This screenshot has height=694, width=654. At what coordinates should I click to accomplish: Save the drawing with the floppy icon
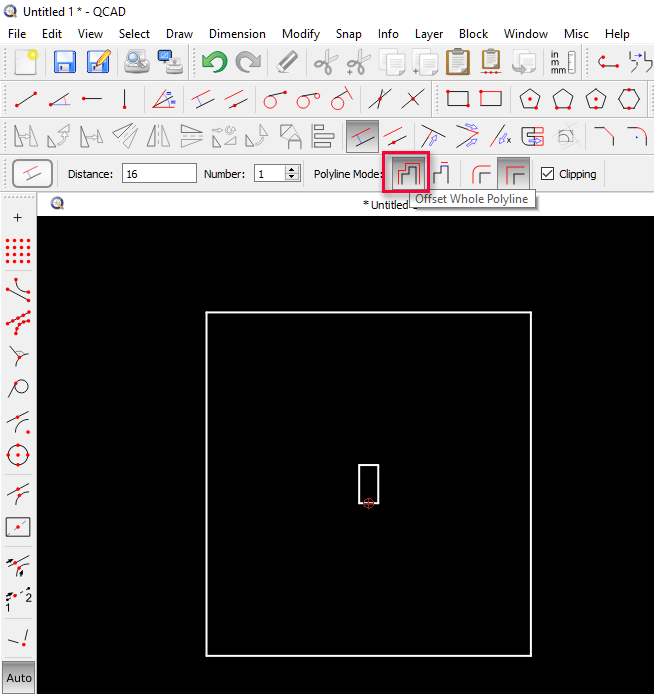65,62
